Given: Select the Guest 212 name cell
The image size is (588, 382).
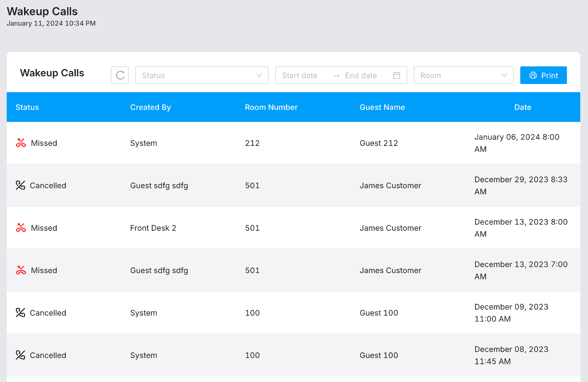Looking at the screenshot, I should (379, 143).
